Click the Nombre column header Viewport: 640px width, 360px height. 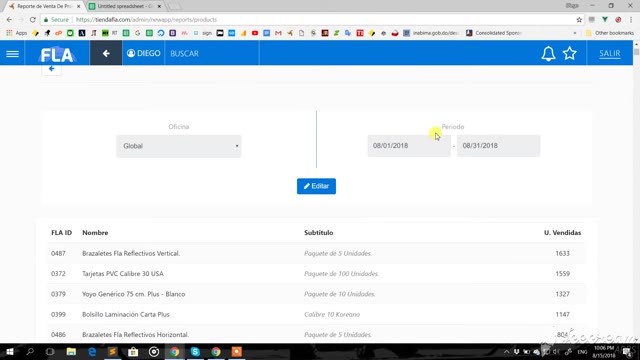coord(95,233)
